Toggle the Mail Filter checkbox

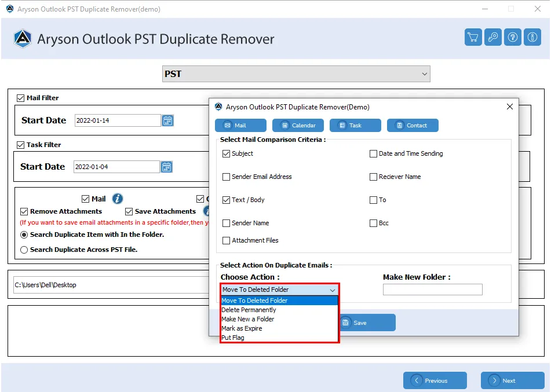tap(20, 98)
